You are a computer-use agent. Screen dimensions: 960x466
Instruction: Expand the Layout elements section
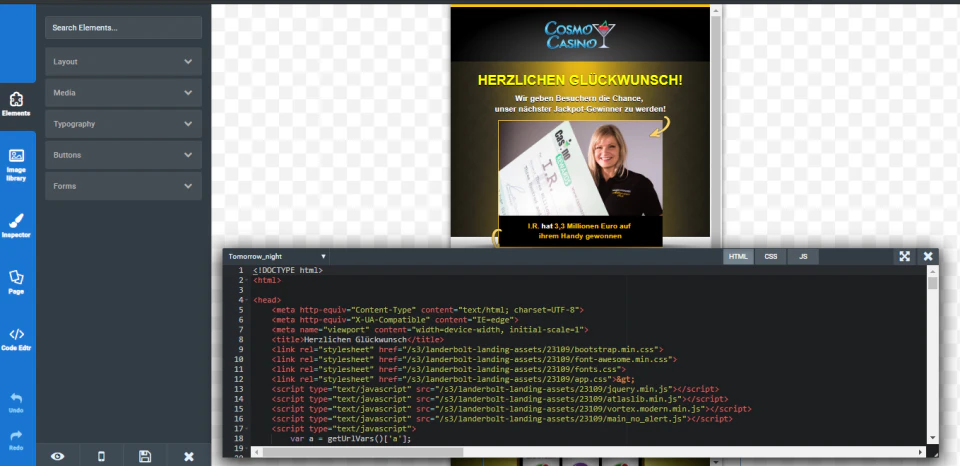coord(123,62)
